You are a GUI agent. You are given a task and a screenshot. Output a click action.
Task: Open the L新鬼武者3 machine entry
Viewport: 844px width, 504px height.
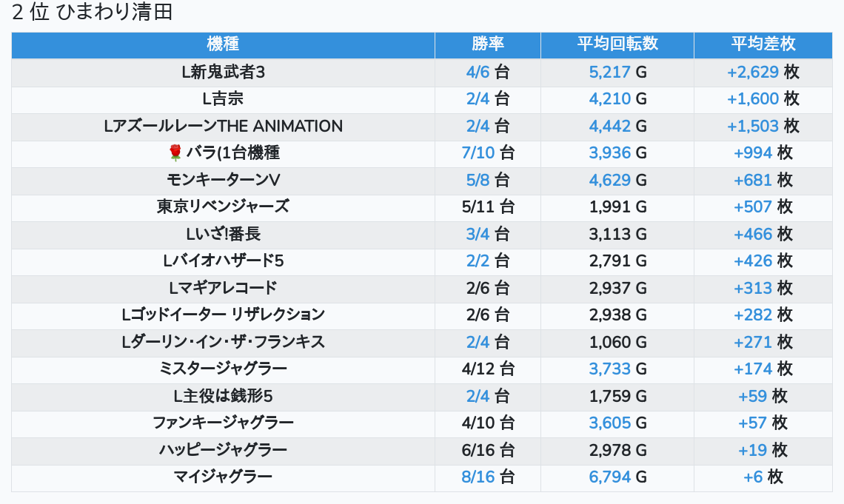[x=223, y=72]
